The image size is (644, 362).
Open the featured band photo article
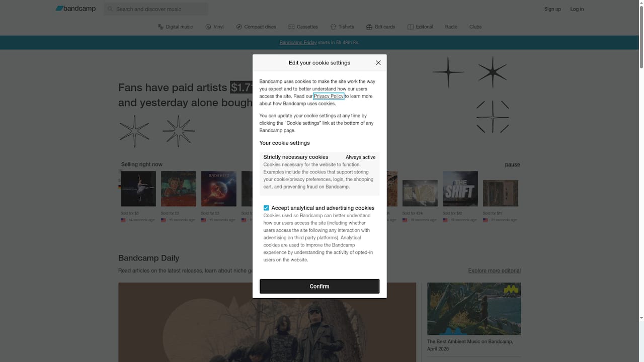(x=267, y=322)
